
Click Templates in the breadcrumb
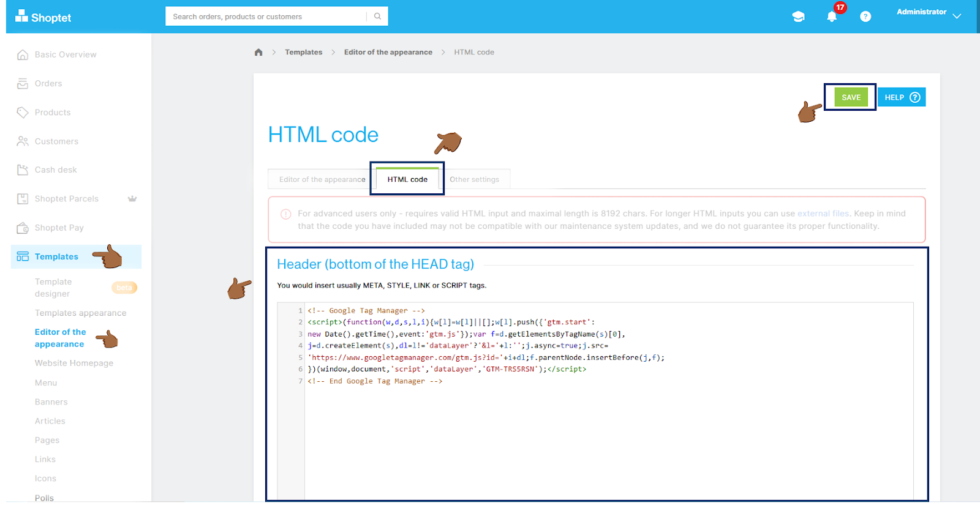coord(303,52)
